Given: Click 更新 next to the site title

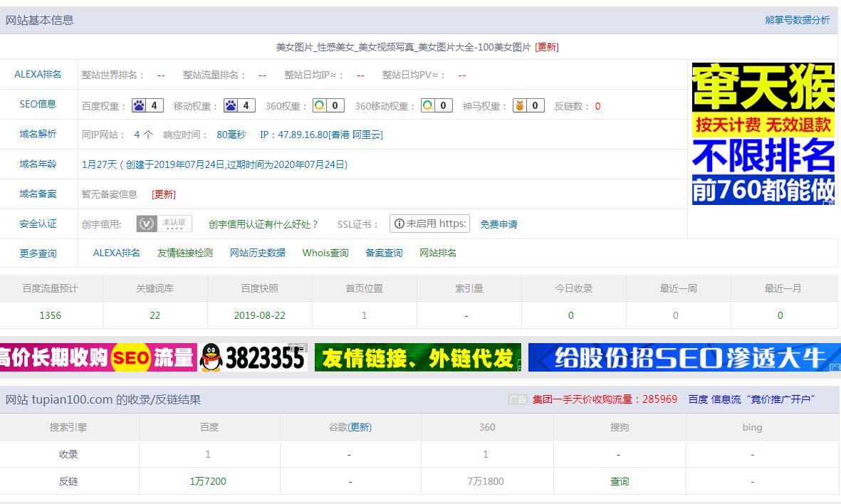Looking at the screenshot, I should pos(546,47).
